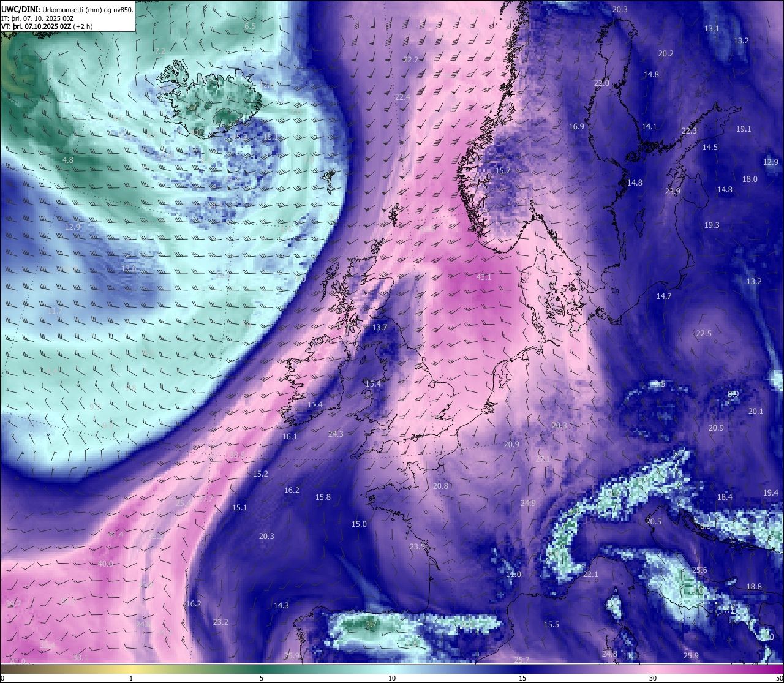The height and width of the screenshot is (683, 784).
Task: Click the 15.5 value in the Mediterranean
Action: coord(551,624)
